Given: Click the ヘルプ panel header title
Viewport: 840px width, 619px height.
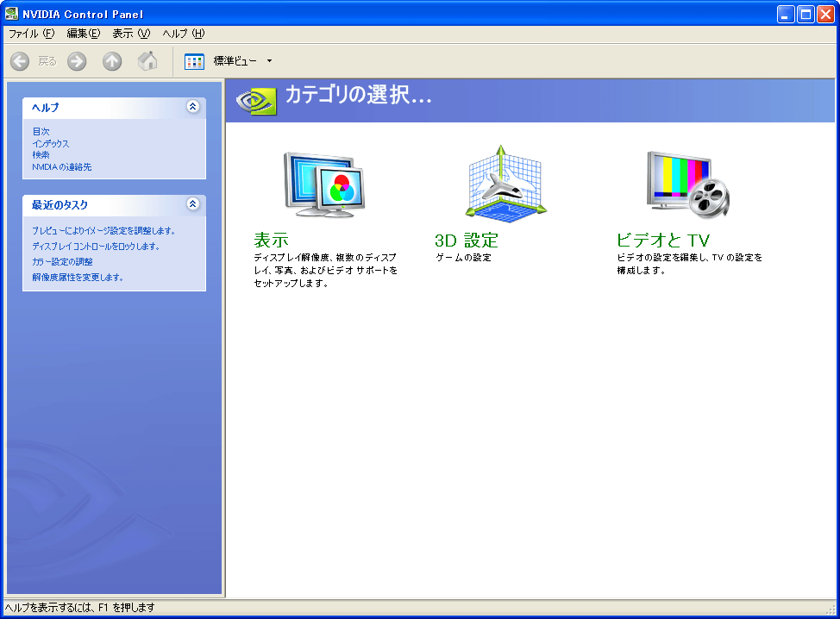Looking at the screenshot, I should pos(46,107).
